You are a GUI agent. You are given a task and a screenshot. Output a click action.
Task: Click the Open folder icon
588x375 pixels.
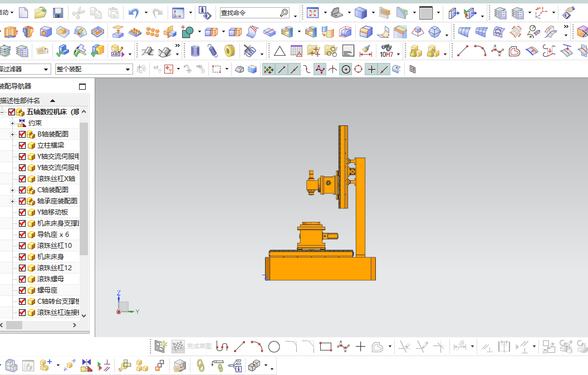pos(41,13)
